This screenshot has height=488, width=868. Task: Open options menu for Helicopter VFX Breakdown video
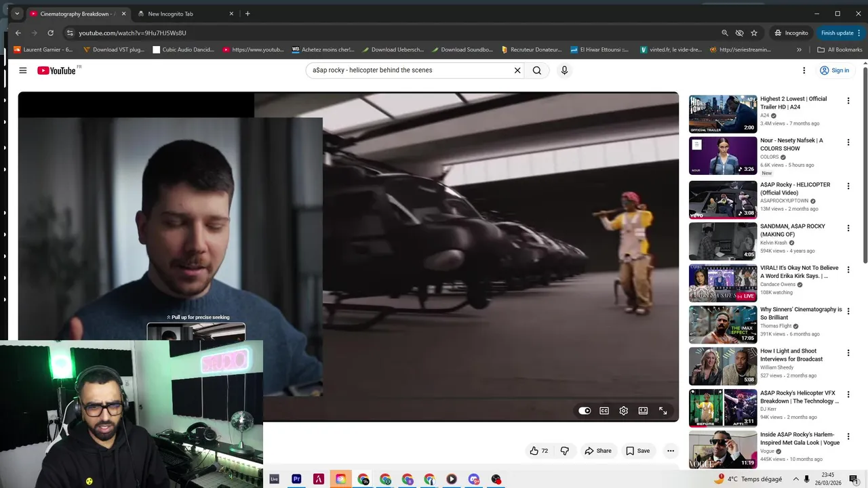click(848, 395)
